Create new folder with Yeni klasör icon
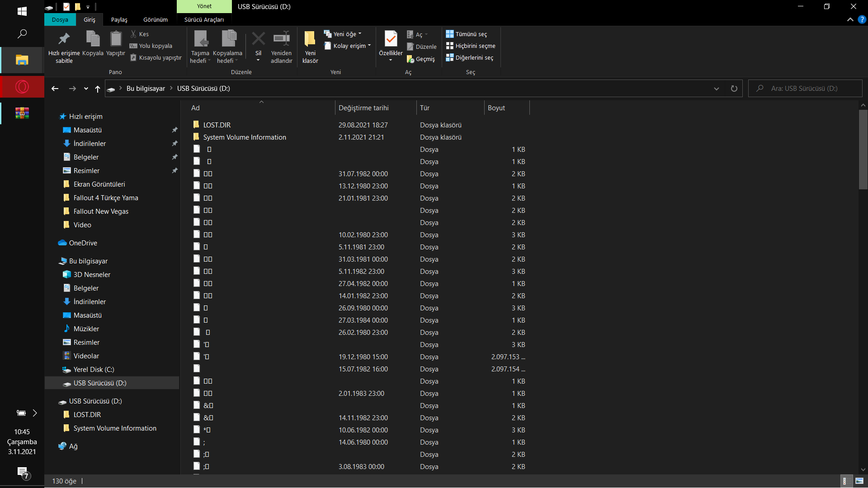868x488 pixels. [310, 39]
